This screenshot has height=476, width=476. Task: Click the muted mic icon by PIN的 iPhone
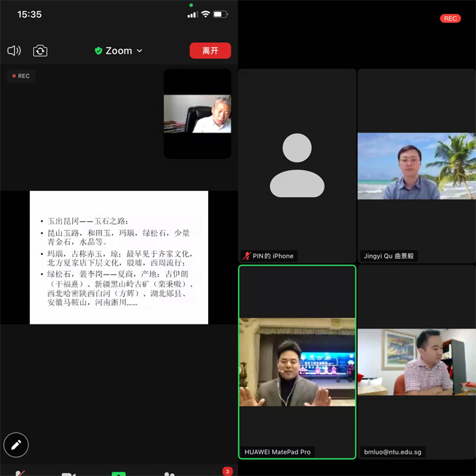point(246,256)
